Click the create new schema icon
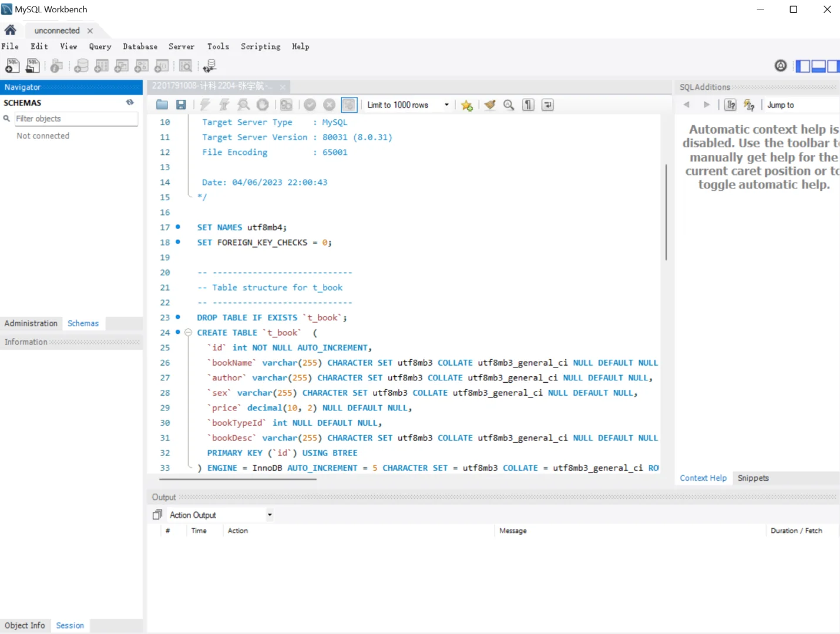Screen dimensions: 840x634 (x=81, y=66)
